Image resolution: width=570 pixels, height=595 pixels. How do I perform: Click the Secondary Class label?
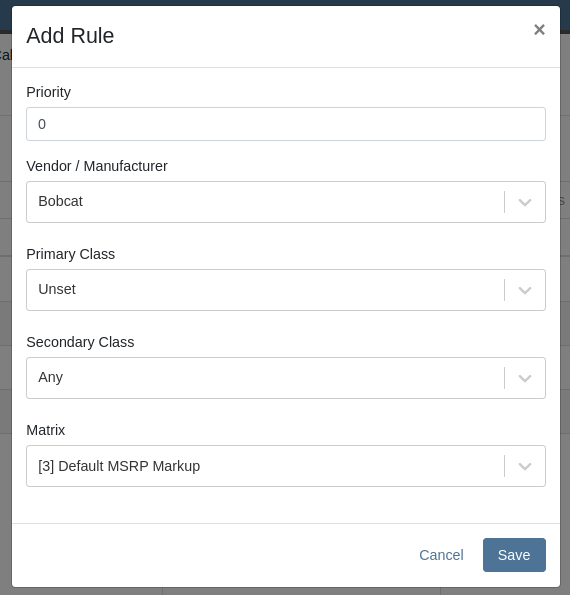[x=80, y=342]
